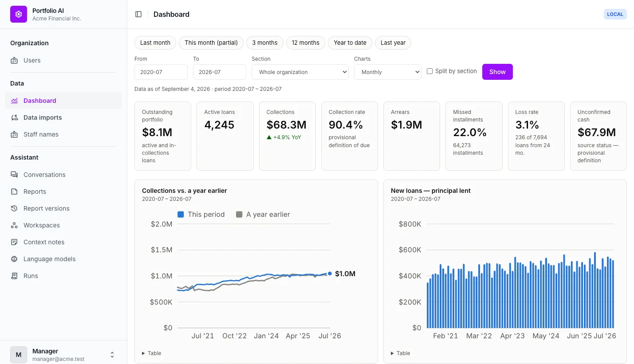Click the From date field 2020-07
634x364 pixels.
click(161, 72)
